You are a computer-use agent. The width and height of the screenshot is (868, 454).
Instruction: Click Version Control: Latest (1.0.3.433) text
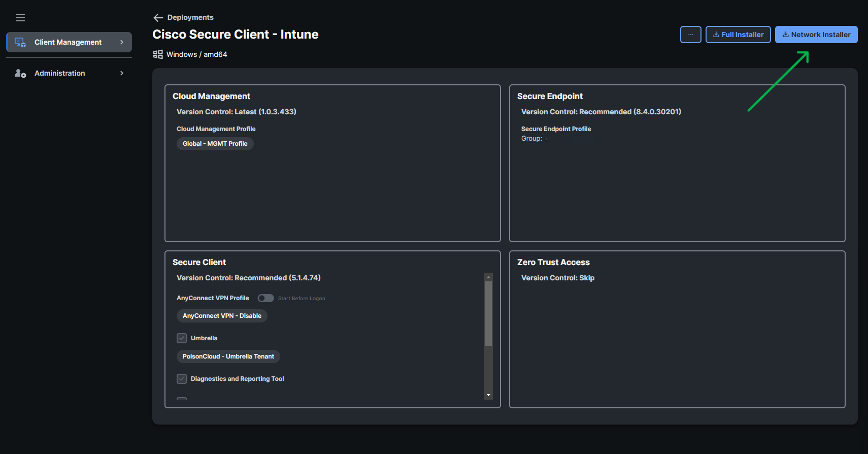(237, 112)
